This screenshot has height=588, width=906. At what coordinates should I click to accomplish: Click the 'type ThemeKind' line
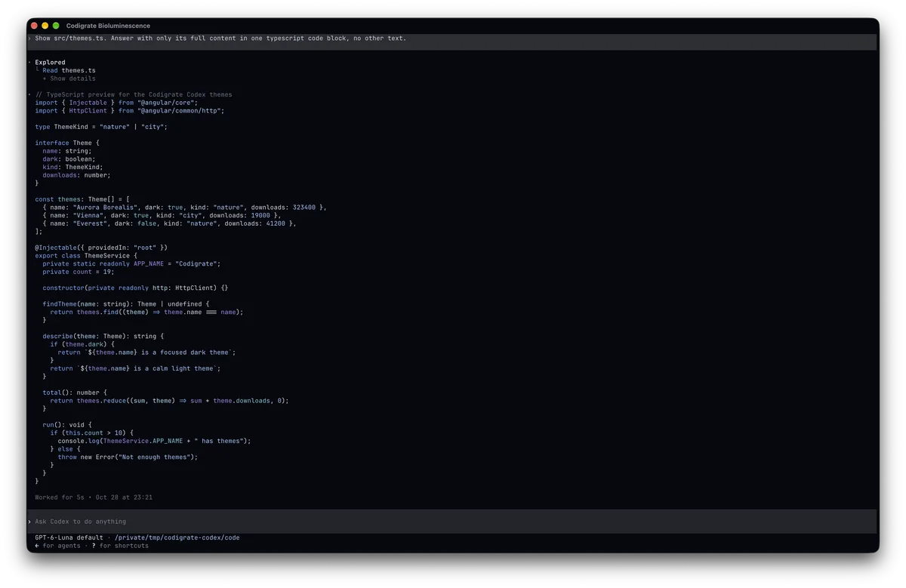pos(101,127)
